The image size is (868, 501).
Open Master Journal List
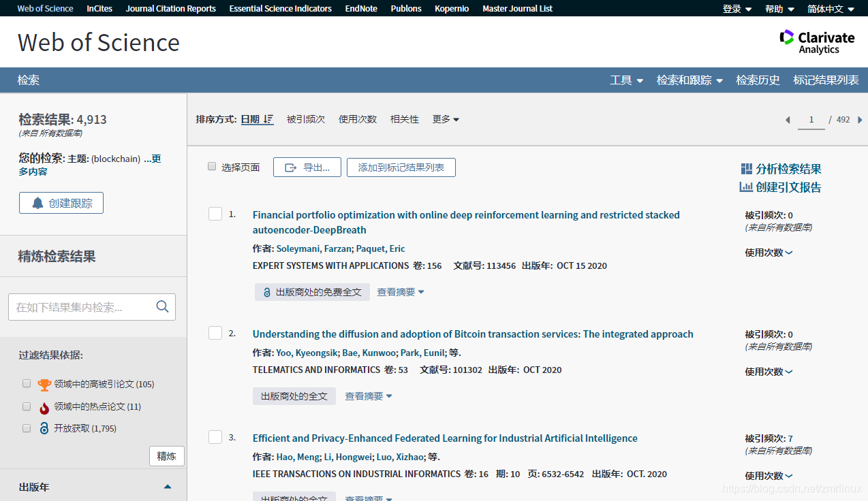[x=517, y=9]
